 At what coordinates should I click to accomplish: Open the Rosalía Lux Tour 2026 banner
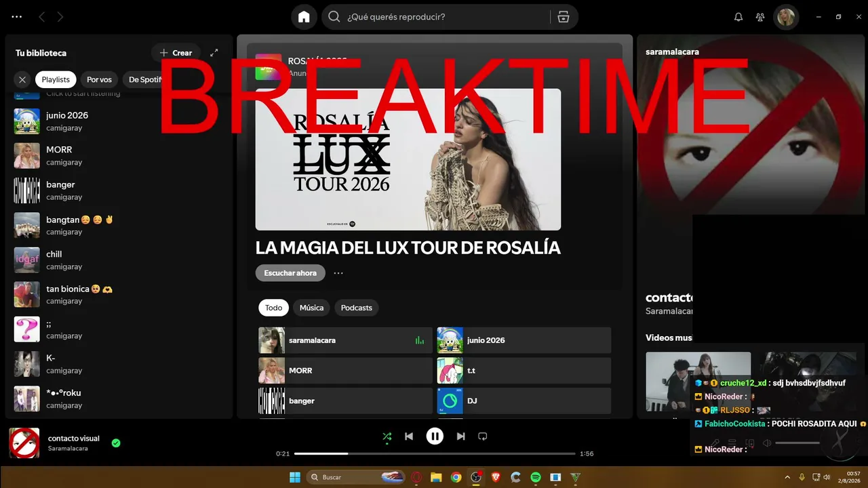(408, 159)
